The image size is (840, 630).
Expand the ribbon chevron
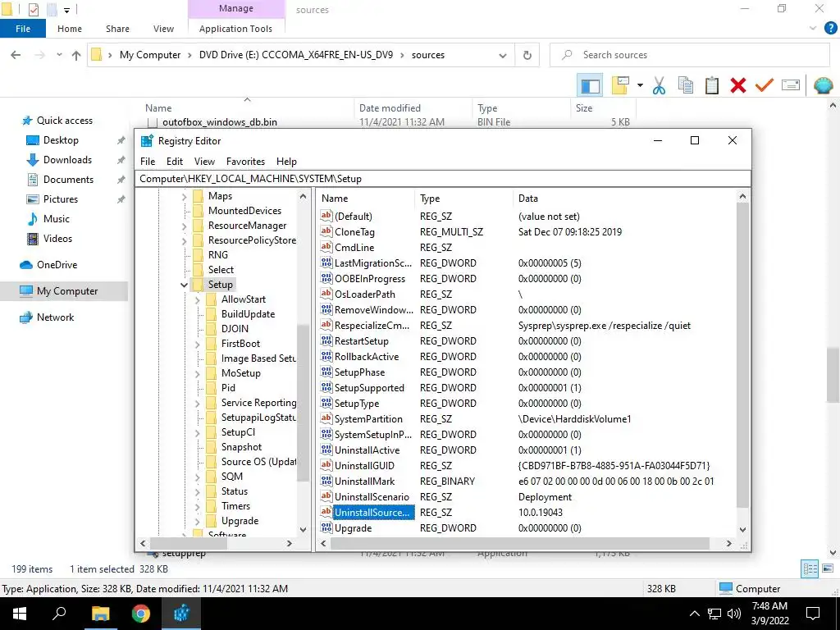click(x=813, y=29)
